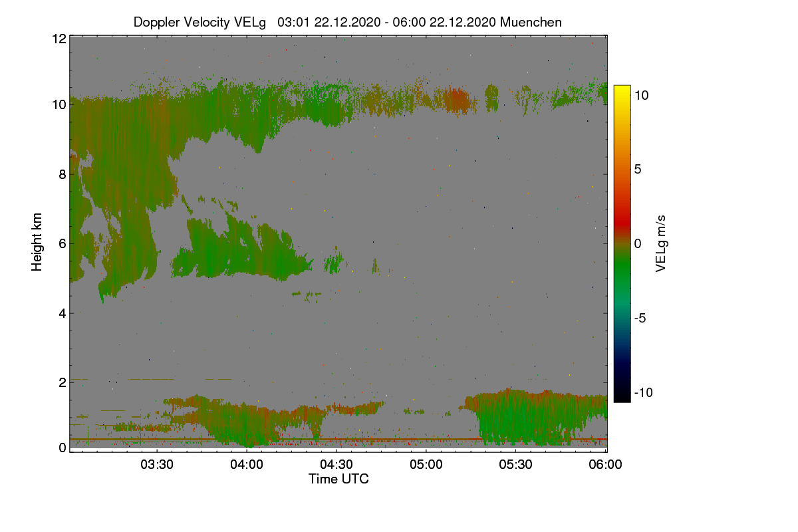Click the 05:00 time tick label

(426, 465)
